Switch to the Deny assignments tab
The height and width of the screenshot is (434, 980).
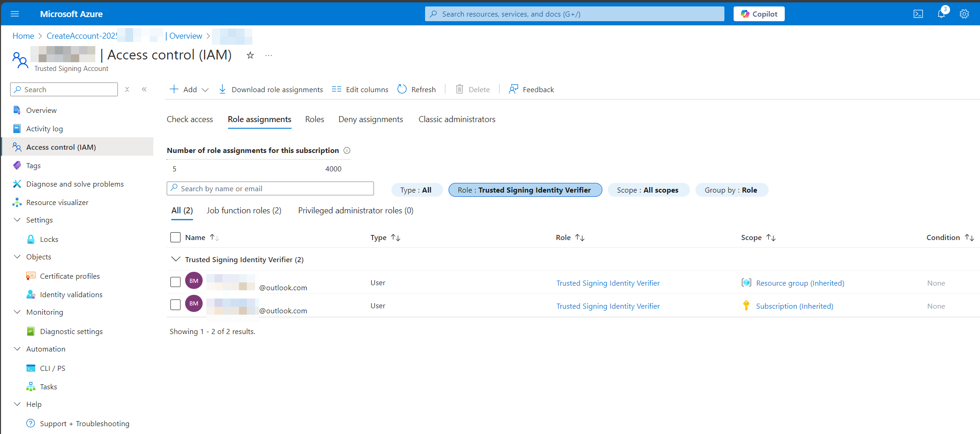pyautogui.click(x=370, y=119)
